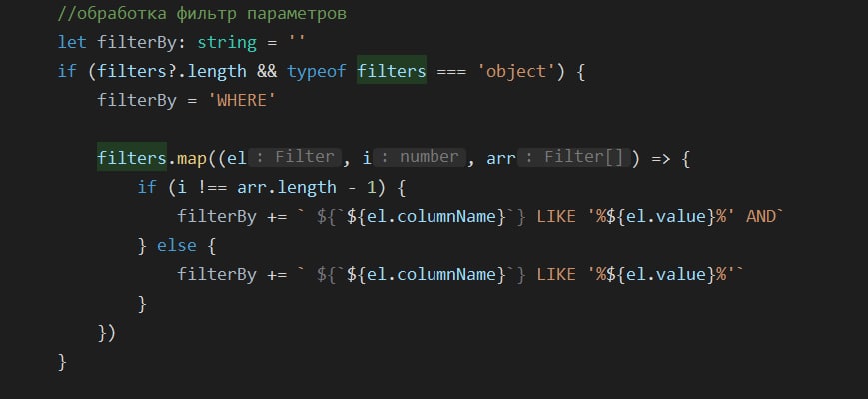Click the '&&' operator
Image resolution: width=868 pixels, height=399 pixels.
tap(267, 71)
